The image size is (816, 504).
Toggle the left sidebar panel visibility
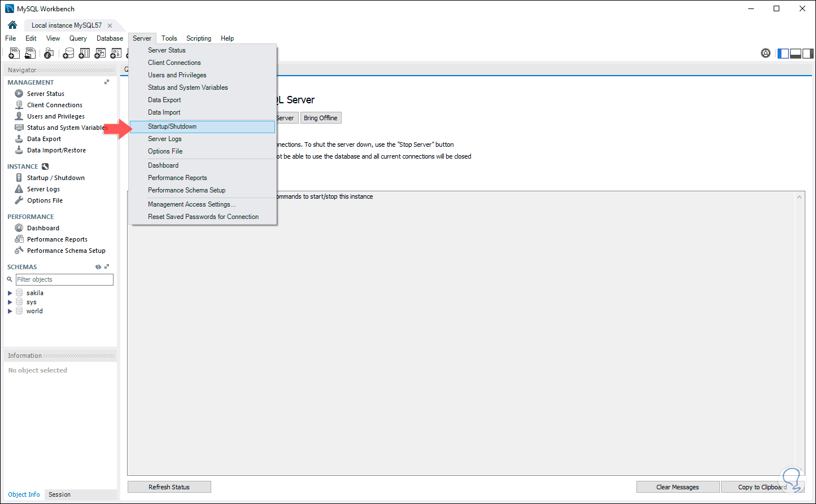point(783,54)
